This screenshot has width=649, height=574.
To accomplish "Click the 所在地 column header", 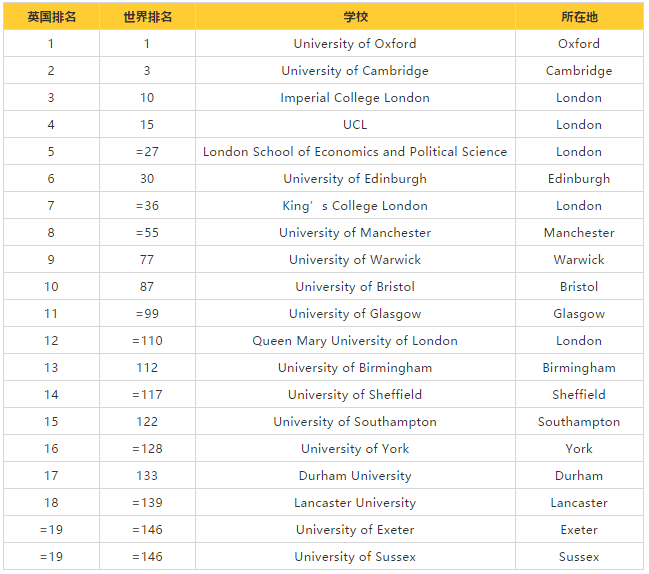I will click(579, 17).
